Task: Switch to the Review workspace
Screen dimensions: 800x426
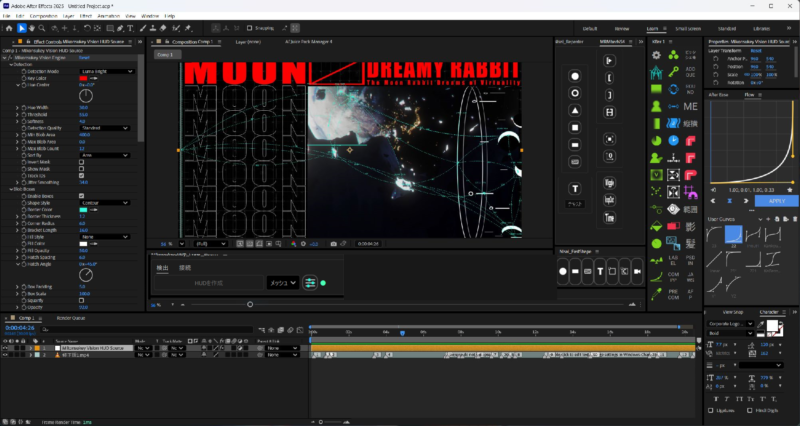Action: click(x=622, y=29)
